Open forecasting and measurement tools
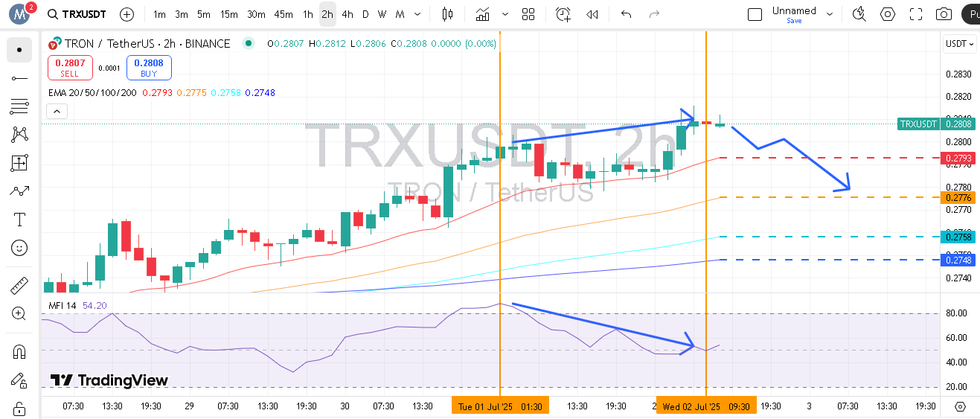 point(19,163)
